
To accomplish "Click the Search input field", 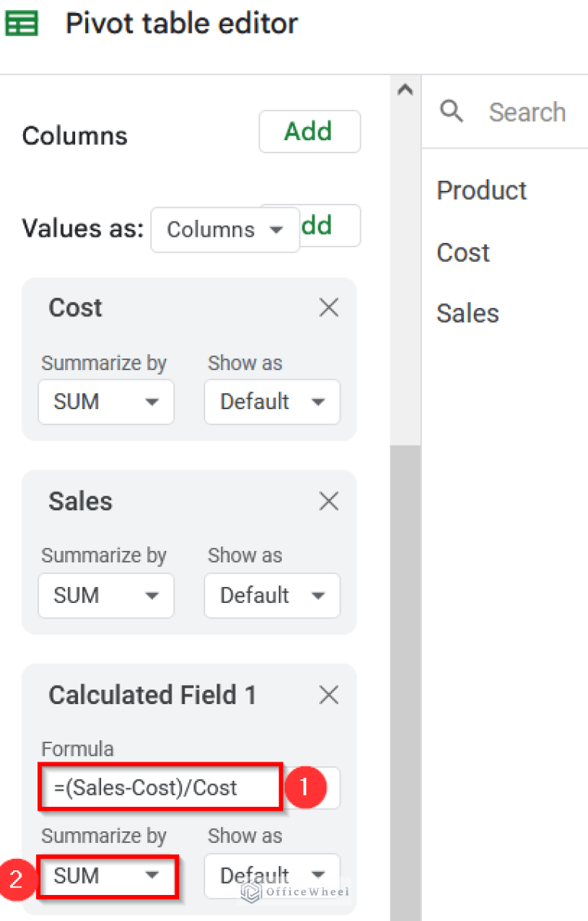I will coord(527,112).
